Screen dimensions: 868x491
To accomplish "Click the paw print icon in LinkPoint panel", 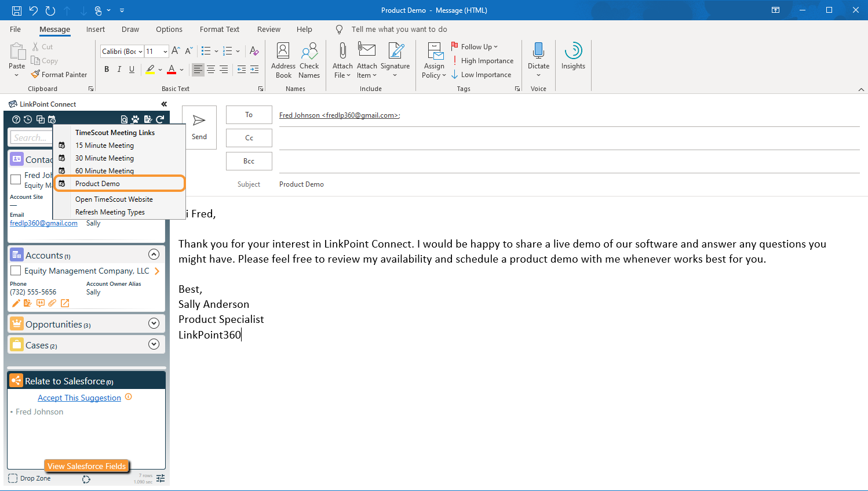I will 136,119.
